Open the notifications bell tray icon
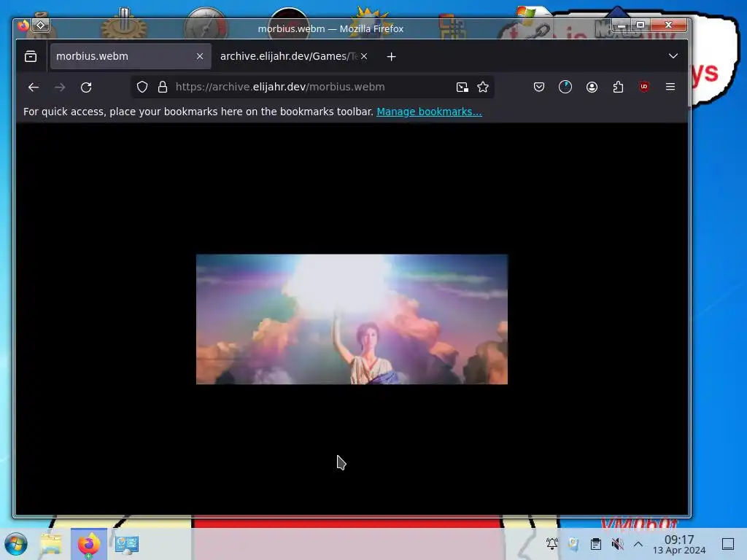The height and width of the screenshot is (560, 747). tap(552, 544)
